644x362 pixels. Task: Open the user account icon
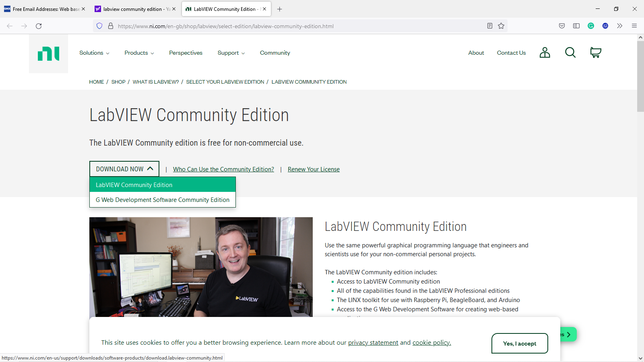(545, 53)
